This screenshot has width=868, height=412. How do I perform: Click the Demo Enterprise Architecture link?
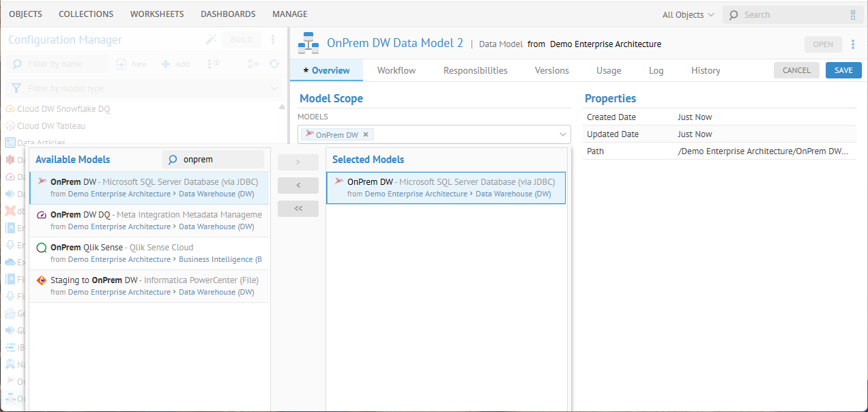(x=605, y=44)
